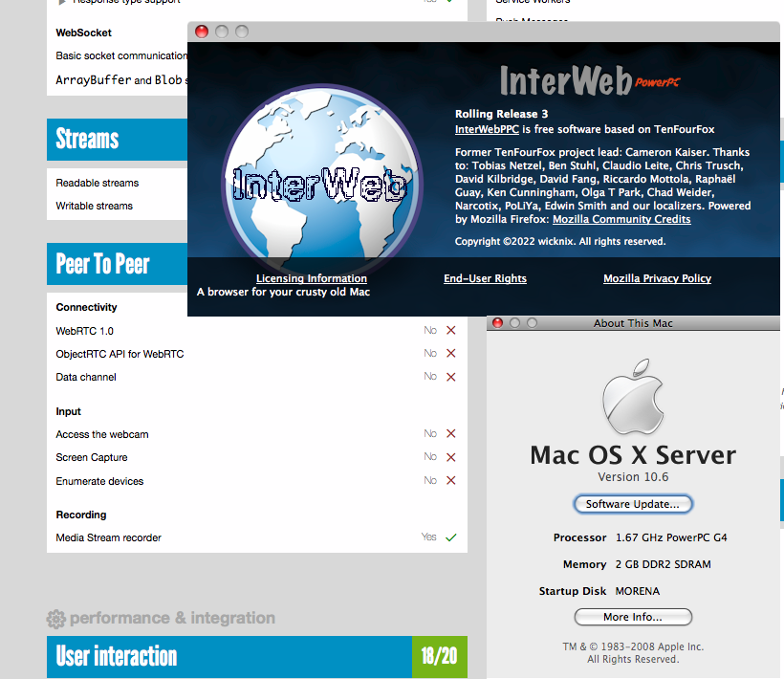Click the Writable streams row
The height and width of the screenshot is (679, 784).
pos(117,206)
